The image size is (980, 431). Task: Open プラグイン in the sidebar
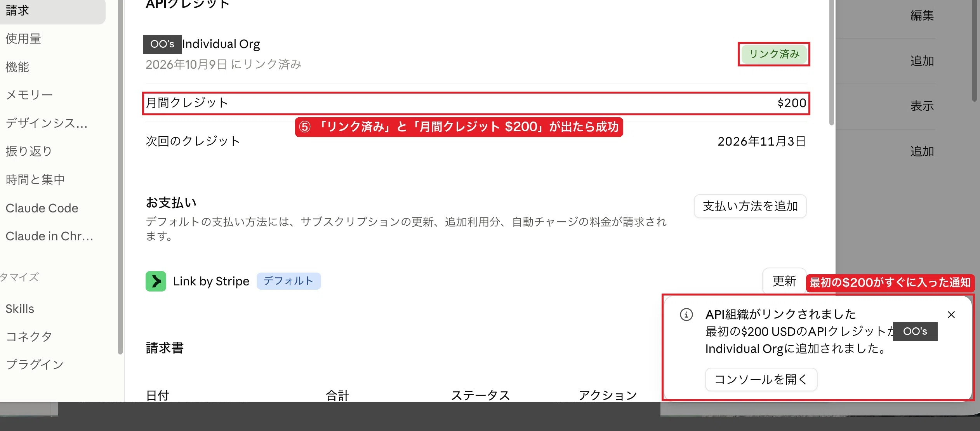click(x=35, y=364)
